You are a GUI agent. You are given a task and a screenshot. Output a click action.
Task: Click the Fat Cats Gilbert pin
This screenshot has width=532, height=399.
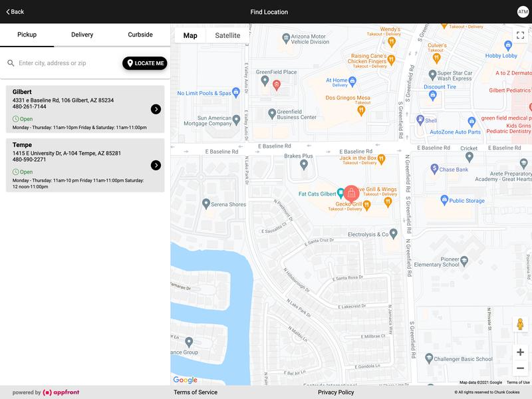(340, 193)
